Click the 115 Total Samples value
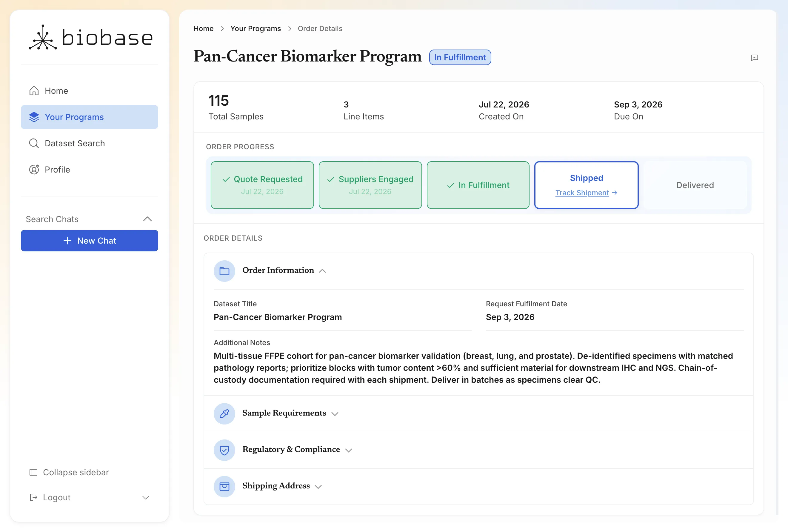 [x=219, y=101]
